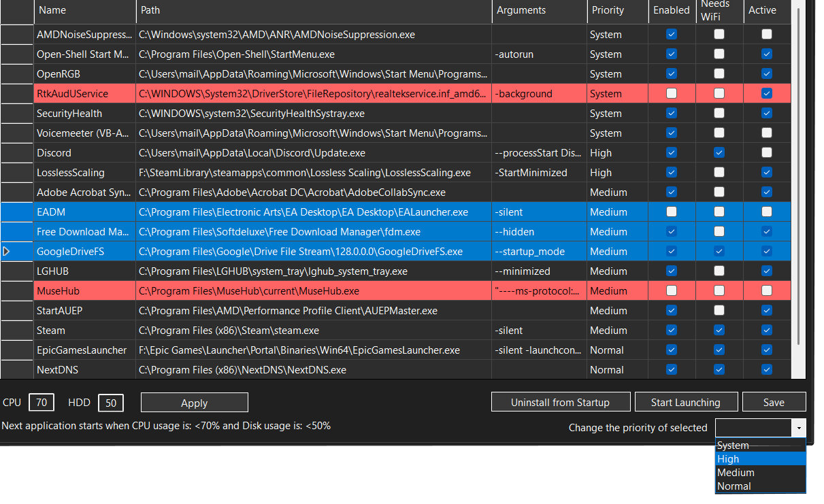The width and height of the screenshot is (824, 504).
Task: Select System in priority list
Action: tap(760, 446)
